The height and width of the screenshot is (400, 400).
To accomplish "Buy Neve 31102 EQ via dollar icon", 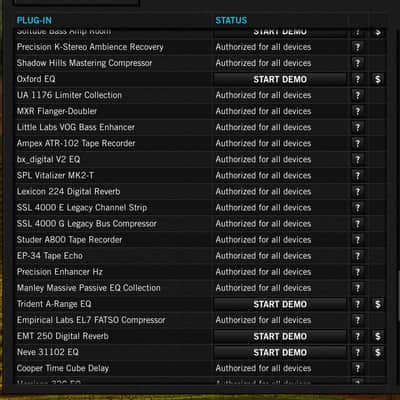I will pos(378,352).
